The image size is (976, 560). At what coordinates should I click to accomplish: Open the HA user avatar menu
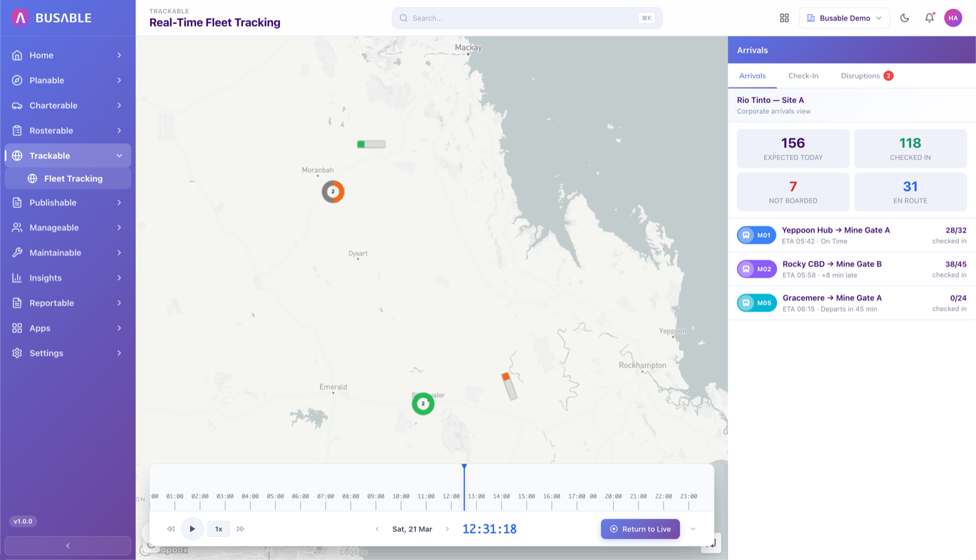953,18
